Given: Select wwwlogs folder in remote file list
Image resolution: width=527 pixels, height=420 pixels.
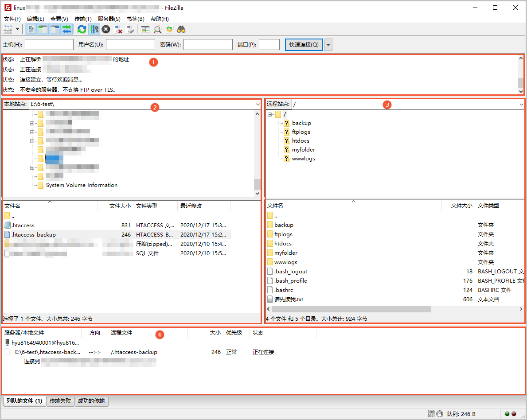Looking at the screenshot, I should click(x=395, y=262).
